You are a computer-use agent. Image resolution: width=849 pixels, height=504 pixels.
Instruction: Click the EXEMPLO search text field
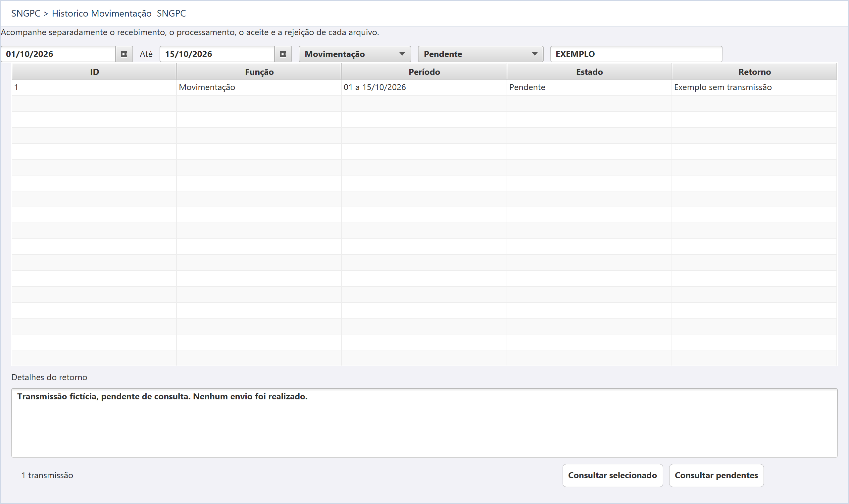click(636, 54)
